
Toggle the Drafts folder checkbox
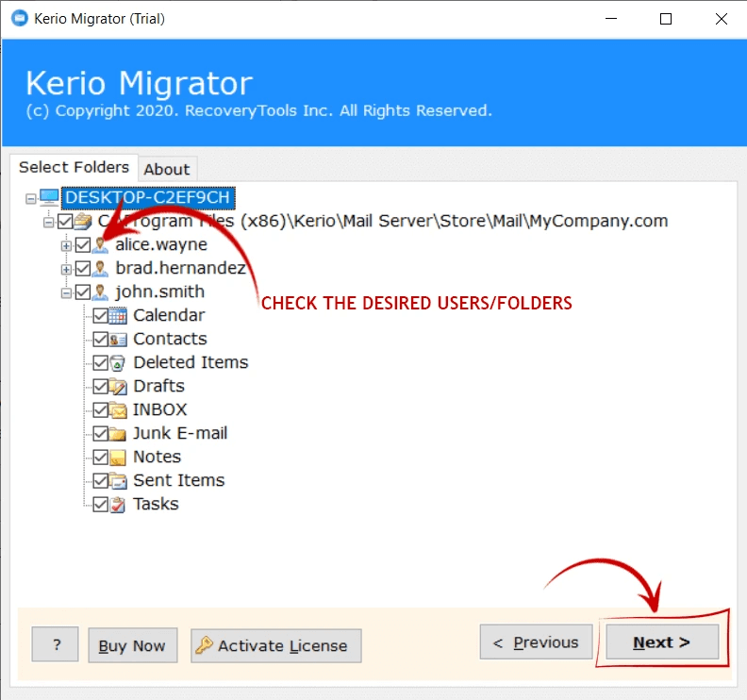tap(101, 387)
